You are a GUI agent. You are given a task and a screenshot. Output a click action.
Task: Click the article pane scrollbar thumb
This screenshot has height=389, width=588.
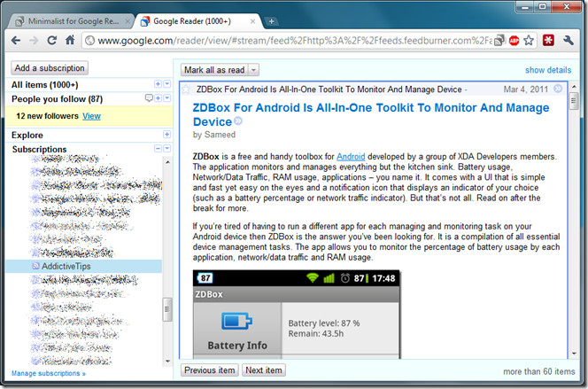(573, 101)
